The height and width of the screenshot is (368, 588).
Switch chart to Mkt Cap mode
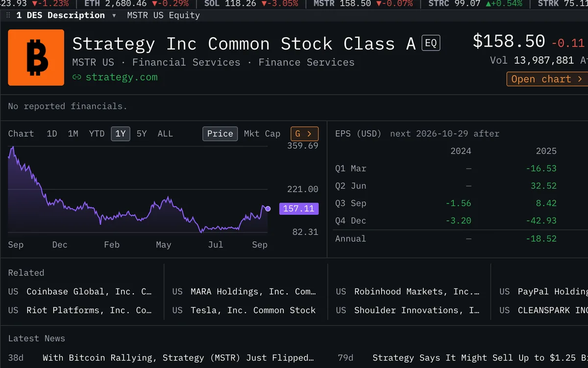(x=262, y=133)
